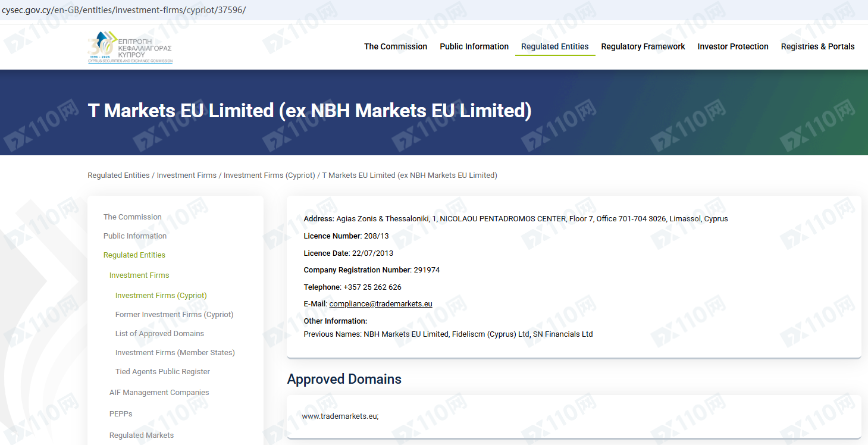The width and height of the screenshot is (868, 445).
Task: Open AIF Management Companies sidebar link
Action: pos(159,393)
